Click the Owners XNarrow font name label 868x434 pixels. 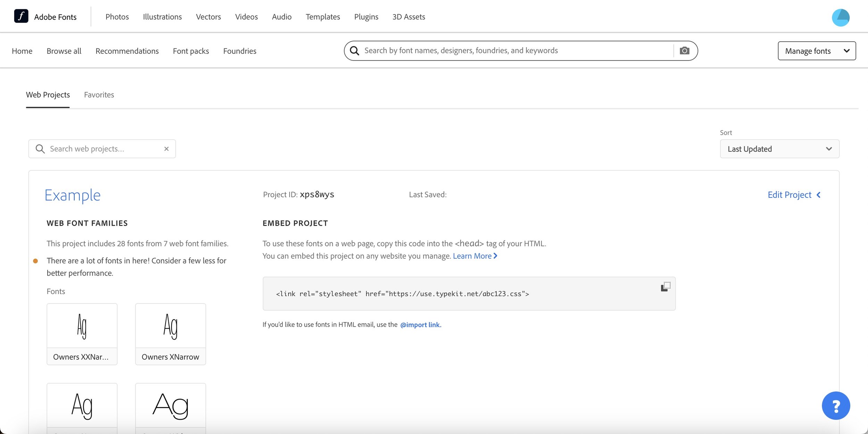(x=170, y=357)
